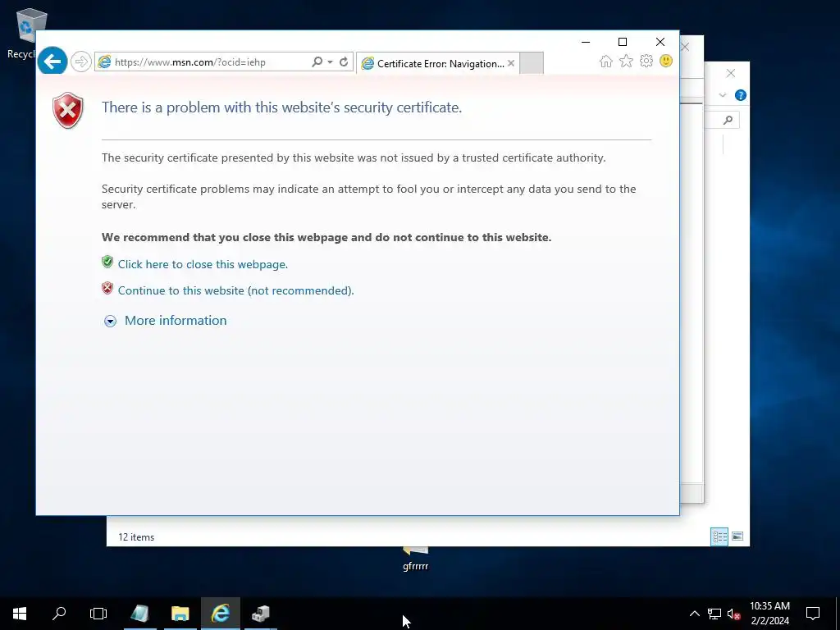Expand the More information section
Screen dimensions: 840x630
click(x=166, y=321)
